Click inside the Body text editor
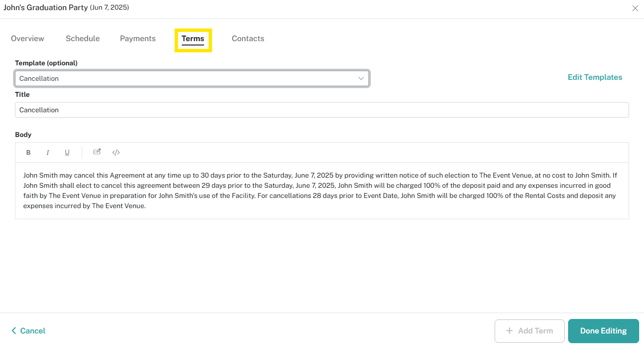The image size is (644, 348). pyautogui.click(x=322, y=191)
